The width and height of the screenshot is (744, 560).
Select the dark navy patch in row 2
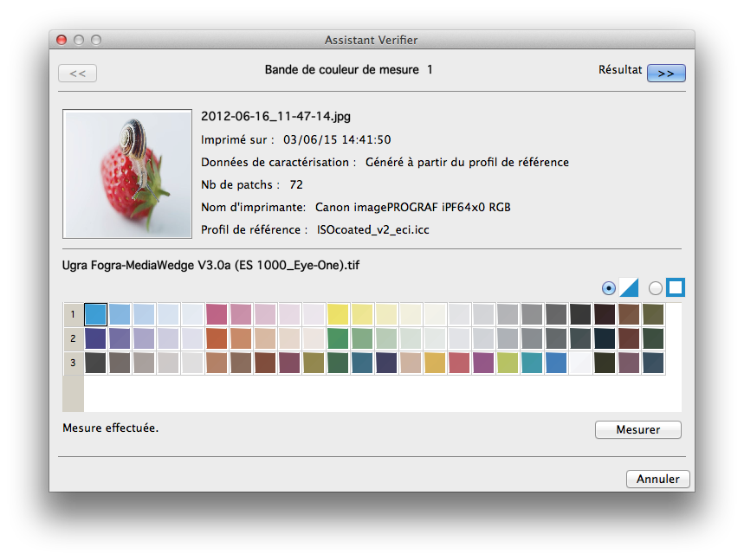[x=605, y=338]
